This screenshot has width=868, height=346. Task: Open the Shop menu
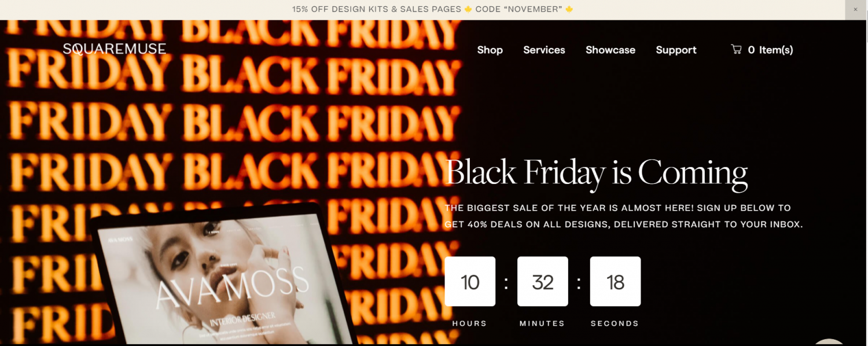(490, 50)
